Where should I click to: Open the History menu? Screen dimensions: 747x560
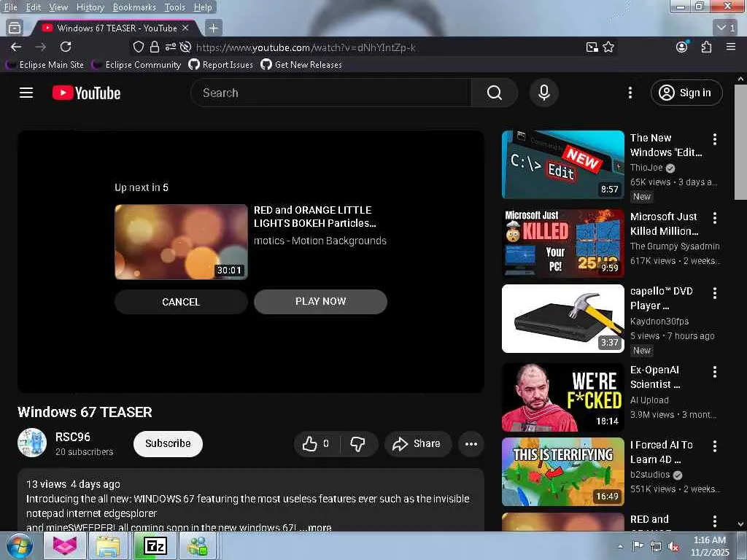tap(90, 7)
